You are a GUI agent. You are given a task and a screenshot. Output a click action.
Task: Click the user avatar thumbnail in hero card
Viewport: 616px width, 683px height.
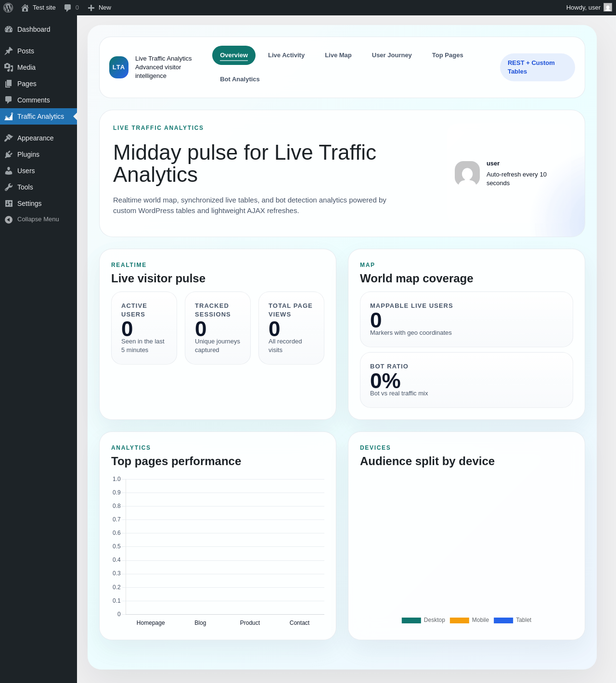(467, 174)
